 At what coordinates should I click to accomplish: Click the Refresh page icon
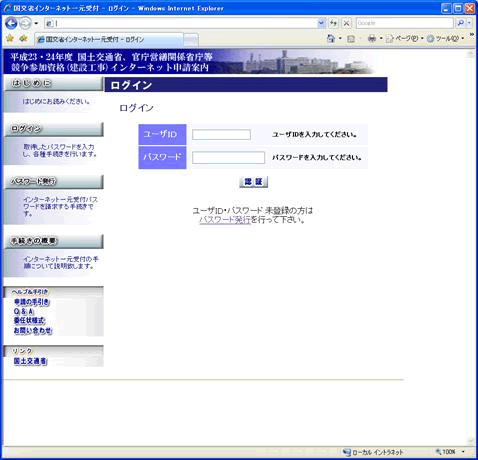333,23
